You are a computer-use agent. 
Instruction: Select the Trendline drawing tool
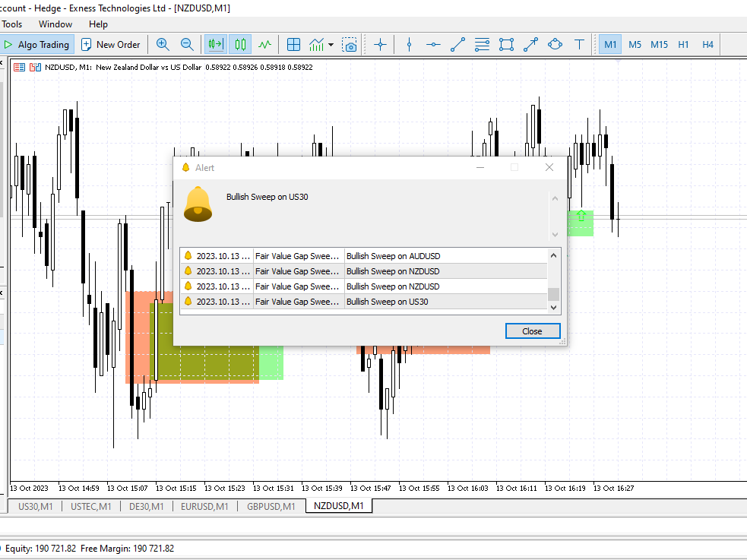tap(457, 44)
